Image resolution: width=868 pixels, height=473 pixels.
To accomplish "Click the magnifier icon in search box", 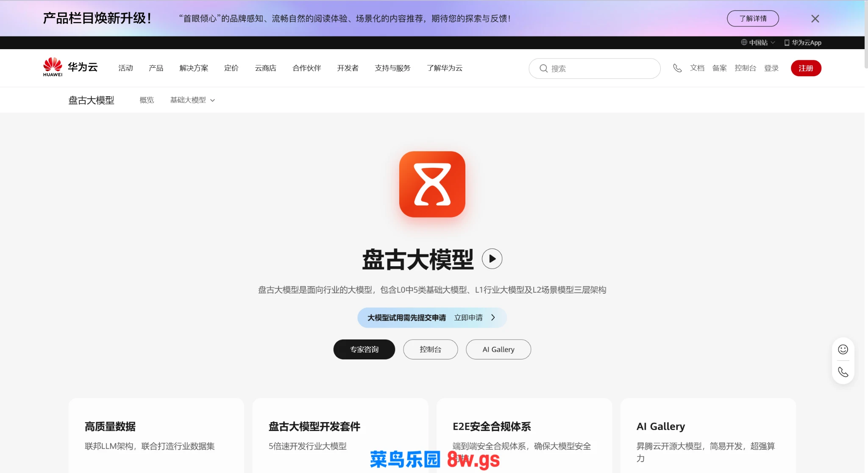I will (543, 68).
